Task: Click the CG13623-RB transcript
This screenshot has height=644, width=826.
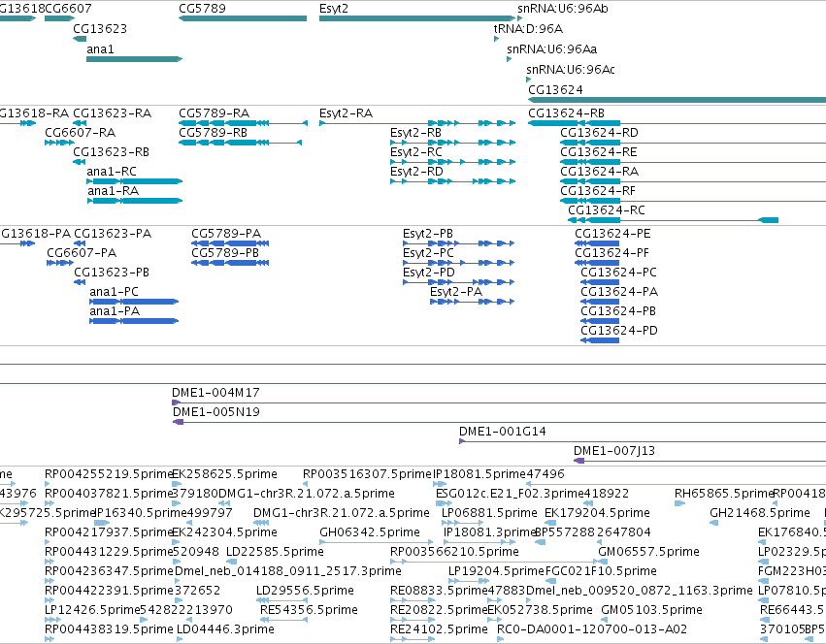Action: (x=80, y=162)
